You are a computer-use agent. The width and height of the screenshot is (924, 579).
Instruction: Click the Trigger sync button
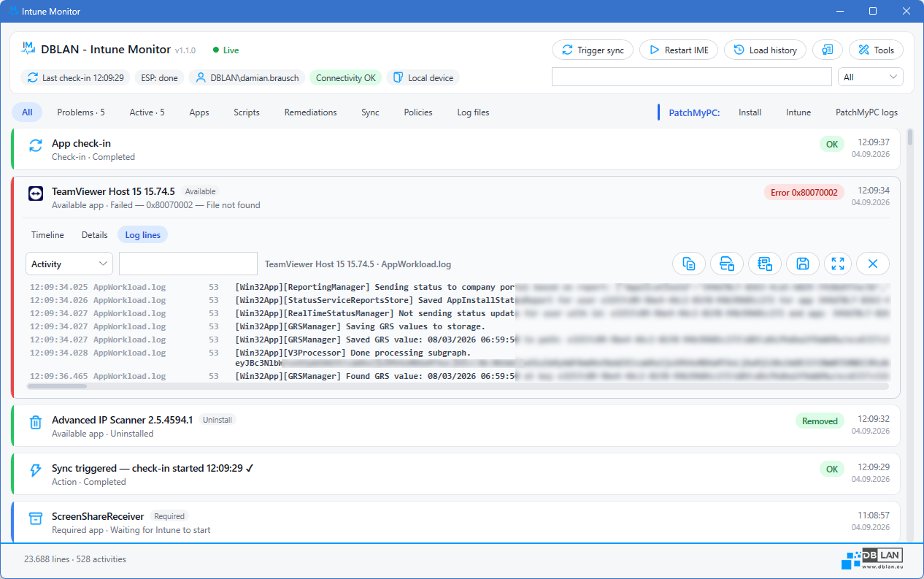coord(593,50)
